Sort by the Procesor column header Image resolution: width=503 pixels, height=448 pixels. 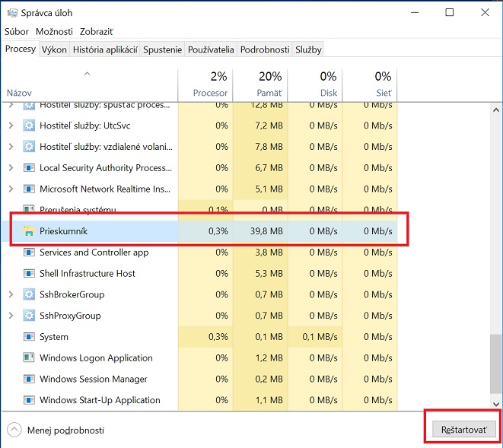205,85
